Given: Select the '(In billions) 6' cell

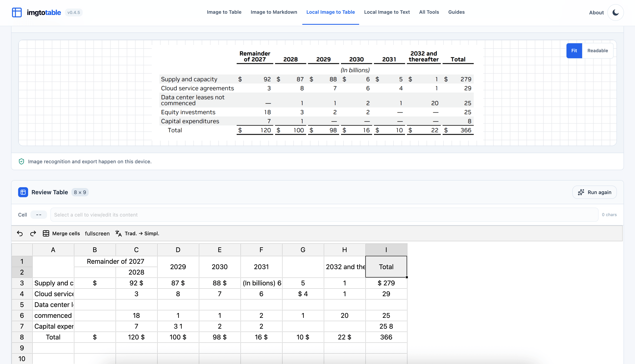Looking at the screenshot, I should point(261,283).
